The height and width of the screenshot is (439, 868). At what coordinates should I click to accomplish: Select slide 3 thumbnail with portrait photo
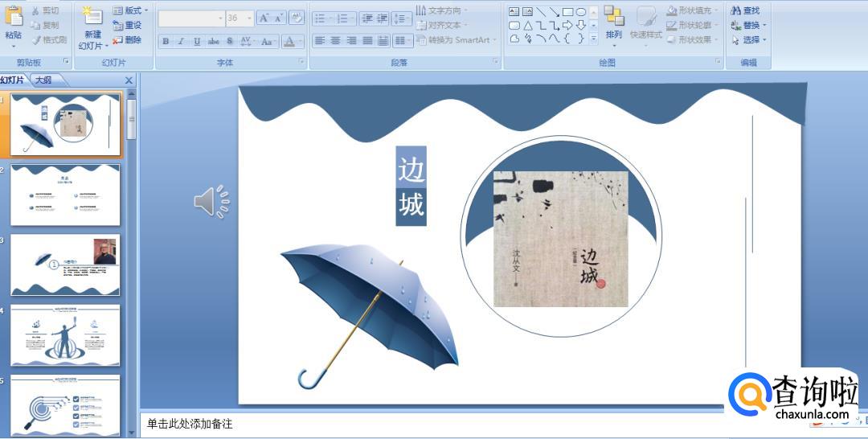pyautogui.click(x=65, y=265)
